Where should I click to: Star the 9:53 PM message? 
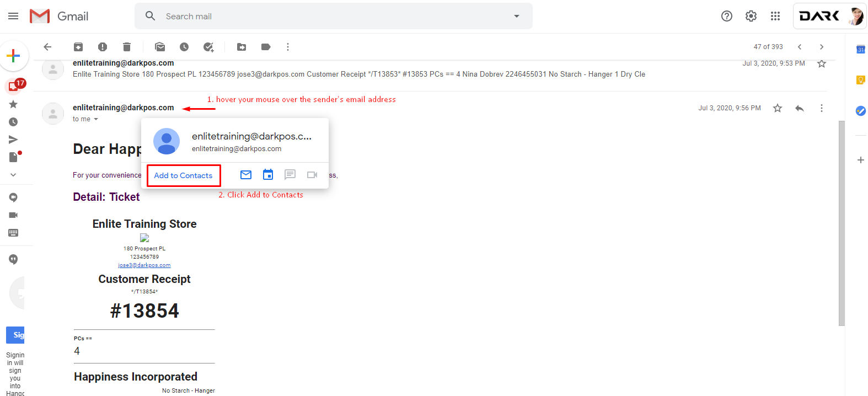822,63
